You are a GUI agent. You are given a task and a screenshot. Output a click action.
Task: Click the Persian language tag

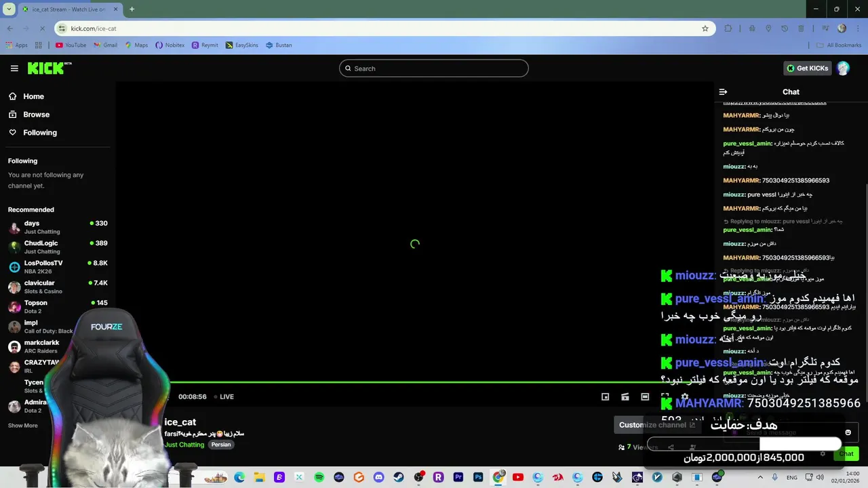pyautogui.click(x=221, y=445)
